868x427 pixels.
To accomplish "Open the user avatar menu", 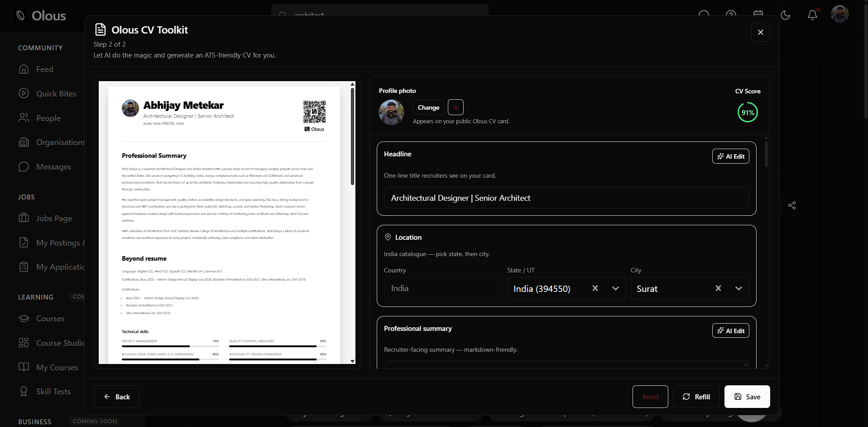I will (x=840, y=15).
